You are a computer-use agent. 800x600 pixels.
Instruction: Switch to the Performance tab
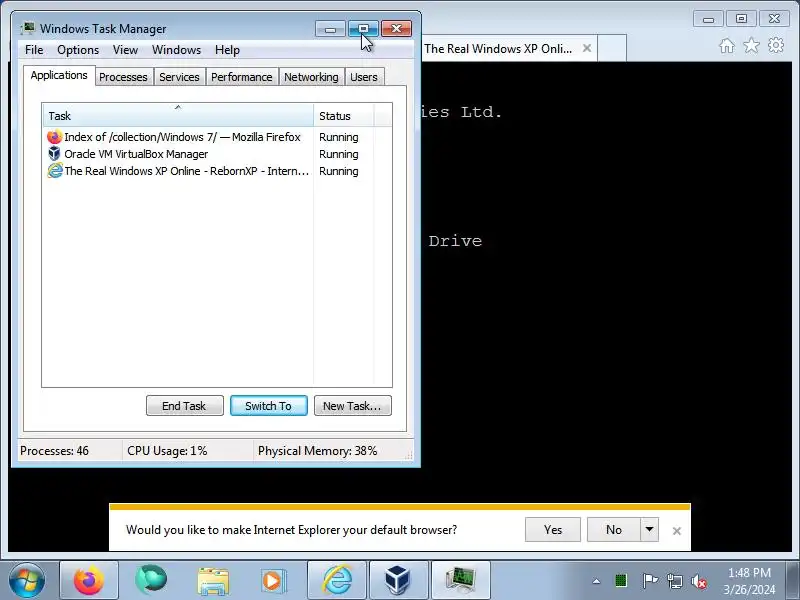pos(242,77)
